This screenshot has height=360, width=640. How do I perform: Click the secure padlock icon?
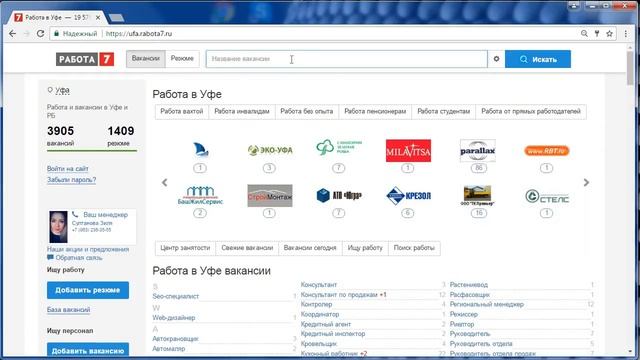click(x=56, y=33)
